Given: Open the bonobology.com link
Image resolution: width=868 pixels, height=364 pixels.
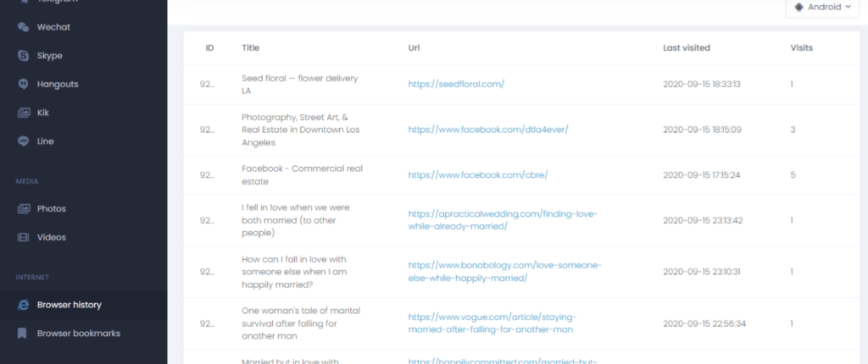Looking at the screenshot, I should [x=505, y=272].
